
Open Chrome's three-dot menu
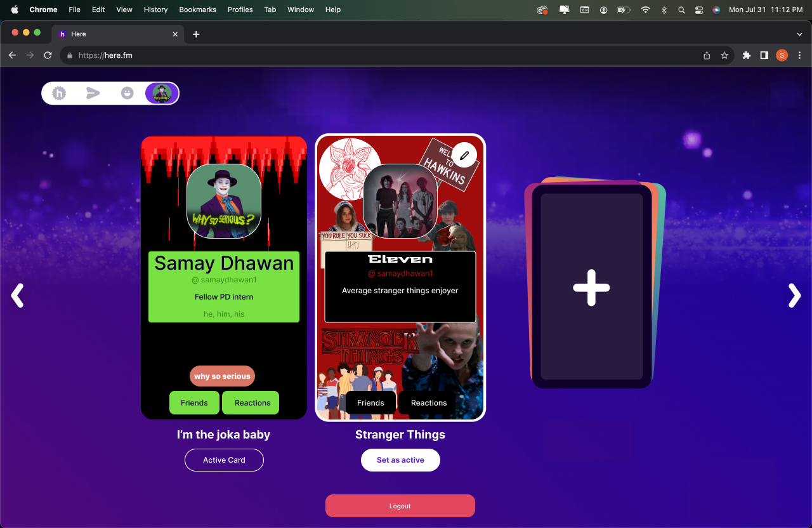pyautogui.click(x=799, y=55)
